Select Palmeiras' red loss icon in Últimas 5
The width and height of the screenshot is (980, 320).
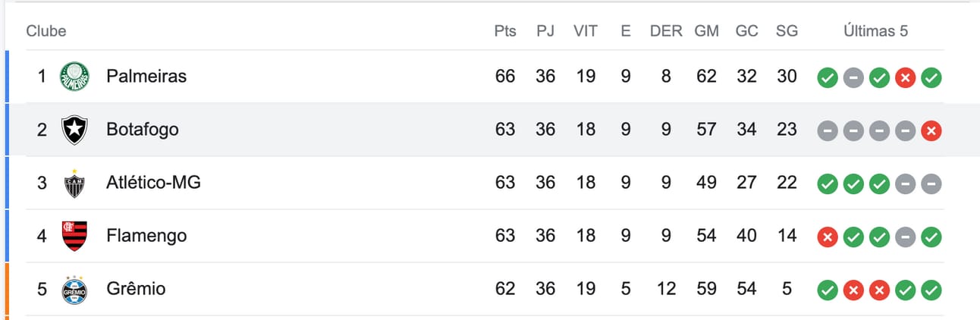tap(905, 77)
